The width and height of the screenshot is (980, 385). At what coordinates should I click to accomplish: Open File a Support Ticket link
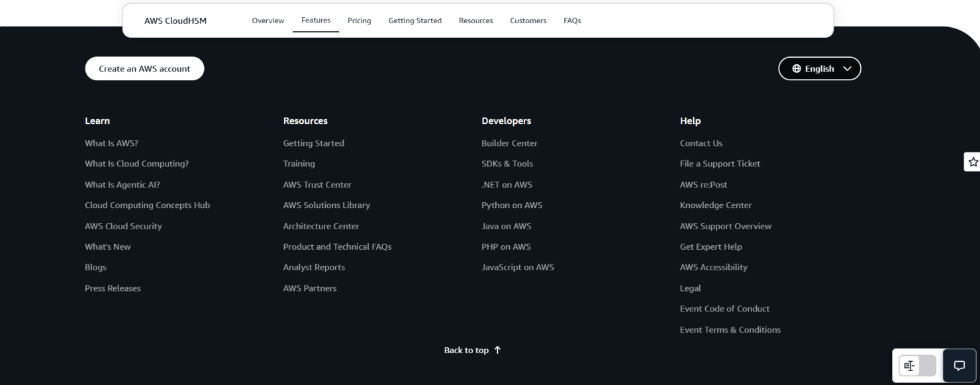pos(720,164)
